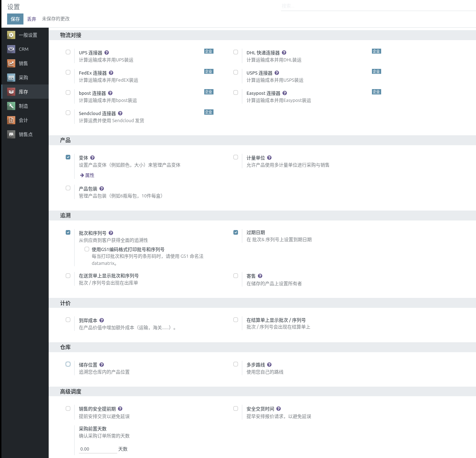Show help for 批次和序列号

coord(111,233)
